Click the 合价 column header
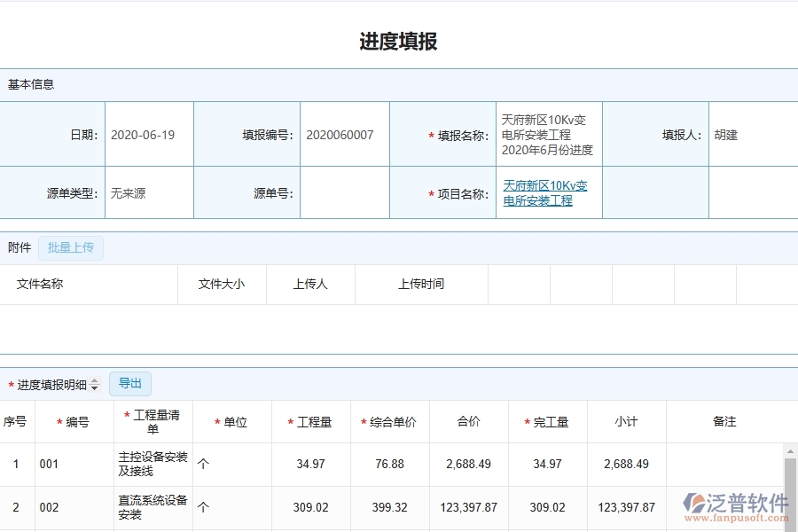The width and height of the screenshot is (798, 532). (468, 422)
